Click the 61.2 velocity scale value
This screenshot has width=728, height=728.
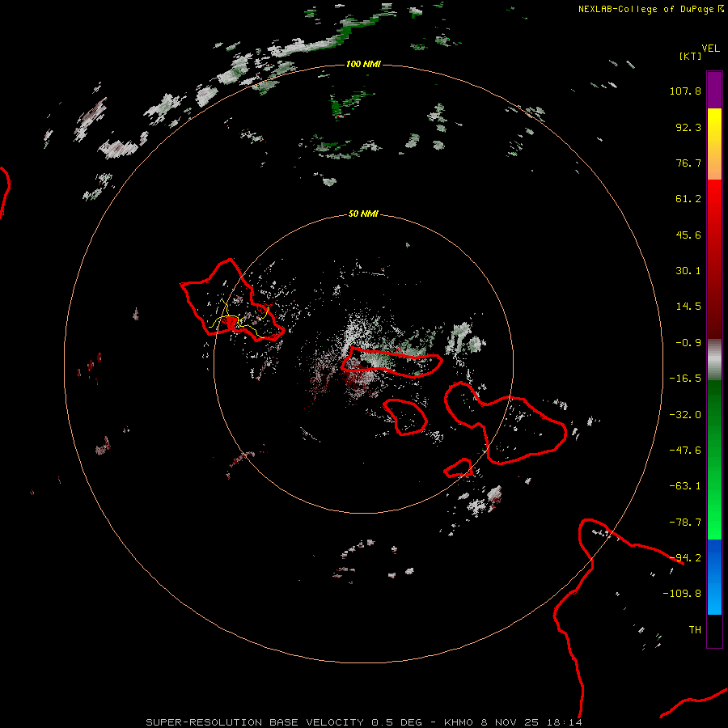pyautogui.click(x=688, y=199)
